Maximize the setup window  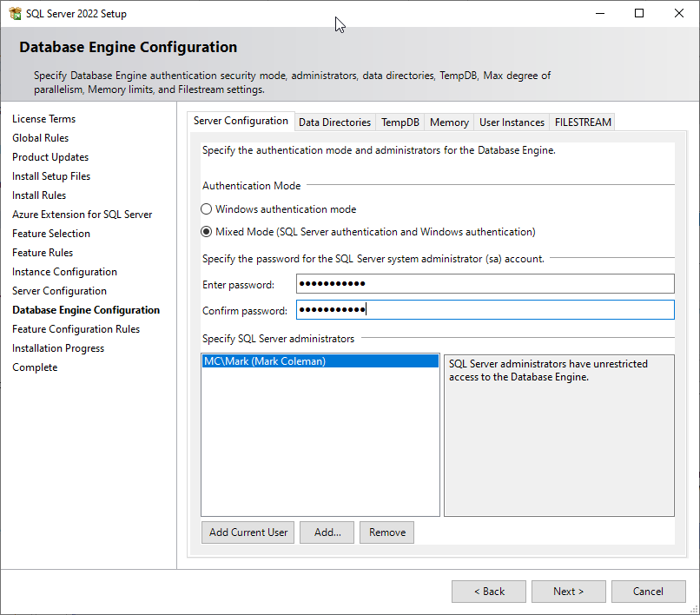click(639, 14)
